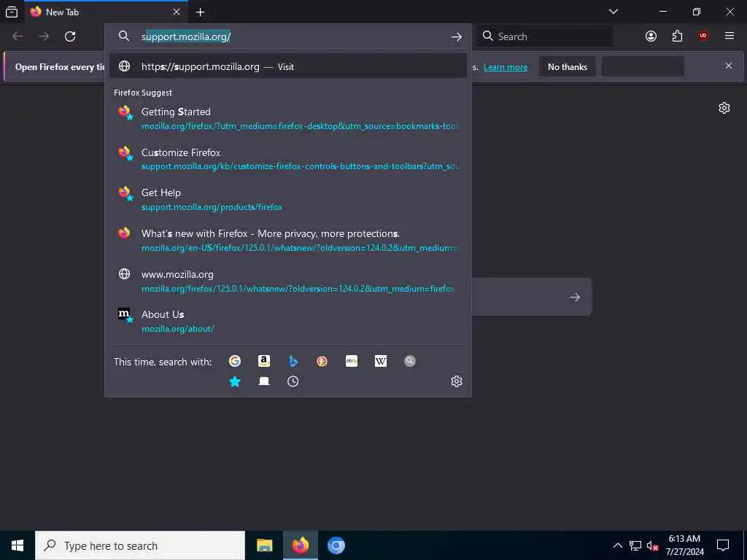The width and height of the screenshot is (747, 560).
Task: Open the muted volume tray icon
Action: pos(652,545)
